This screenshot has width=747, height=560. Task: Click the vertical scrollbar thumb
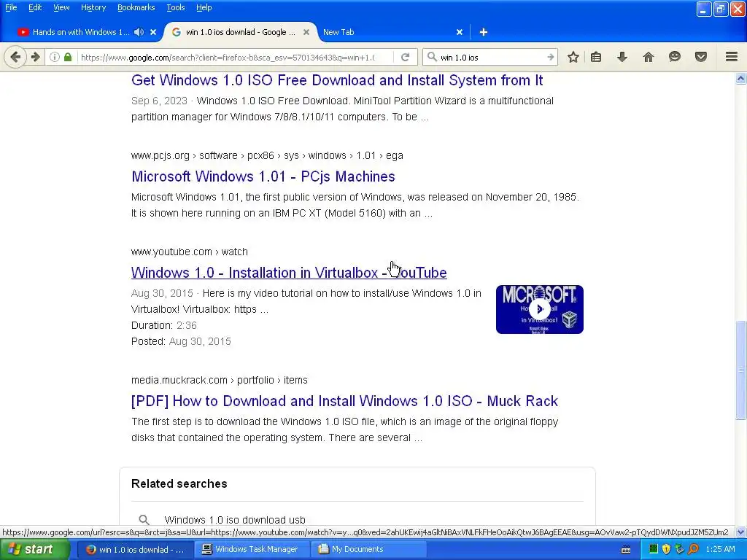(x=741, y=370)
